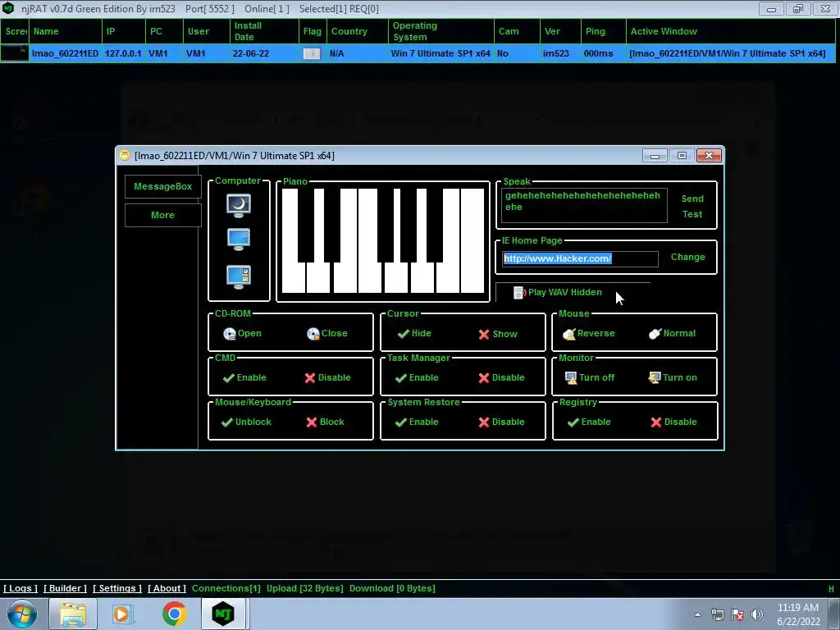Click Enable in the CMD group
This screenshot has width=840, height=630.
(244, 377)
